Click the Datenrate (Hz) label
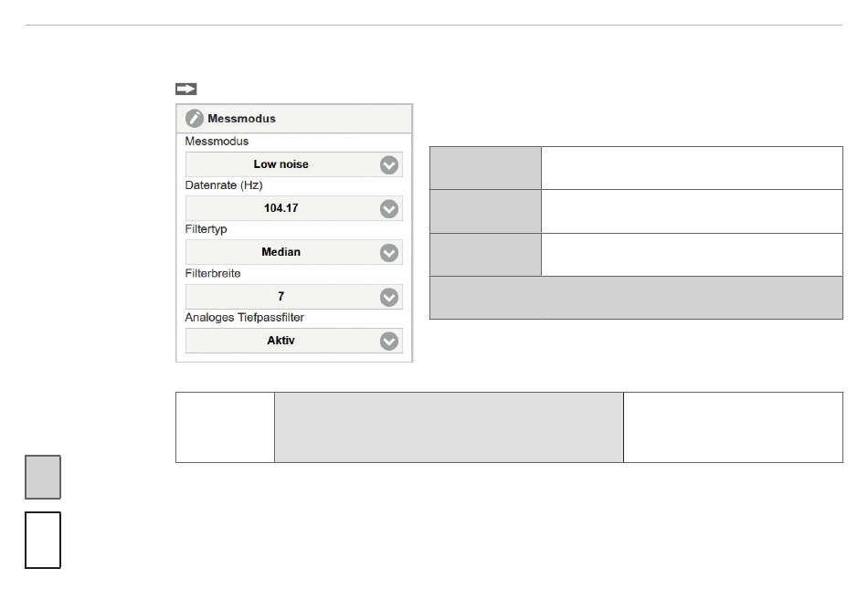 (x=224, y=184)
